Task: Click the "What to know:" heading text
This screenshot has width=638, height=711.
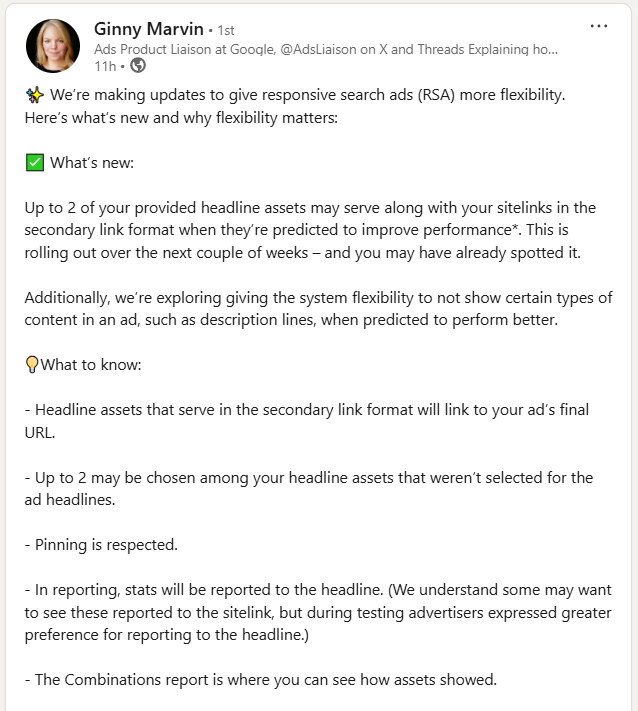Action: (x=91, y=365)
